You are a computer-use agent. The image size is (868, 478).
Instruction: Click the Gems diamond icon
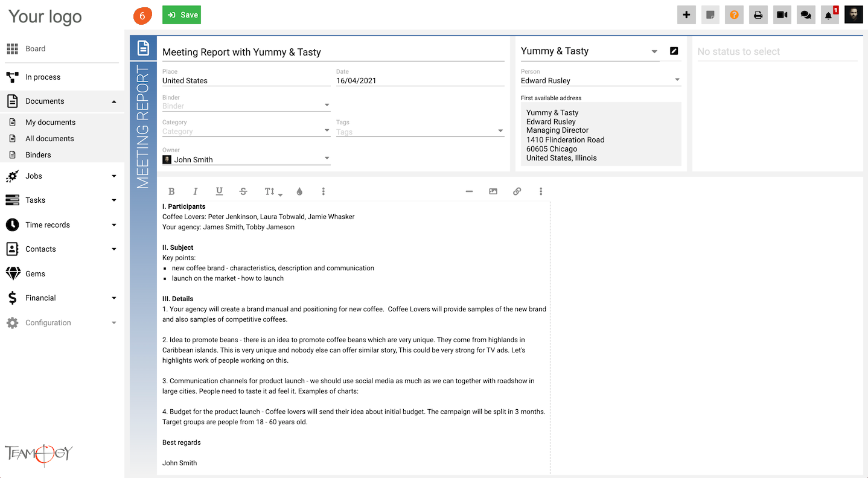point(13,274)
